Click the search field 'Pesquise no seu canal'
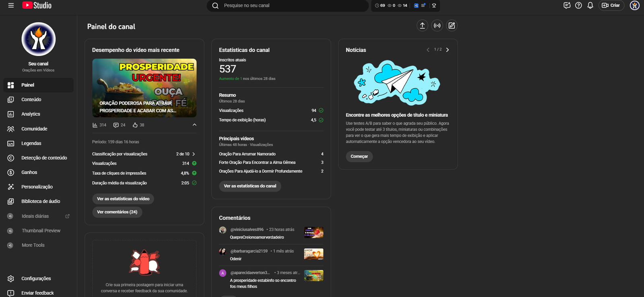Screen dimensions: 644x297 [287, 6]
